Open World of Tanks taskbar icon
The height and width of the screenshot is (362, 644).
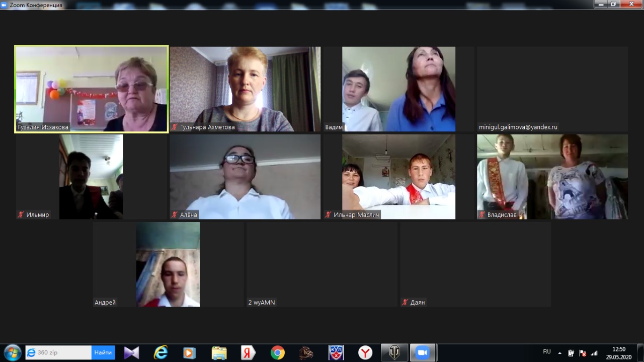394,352
